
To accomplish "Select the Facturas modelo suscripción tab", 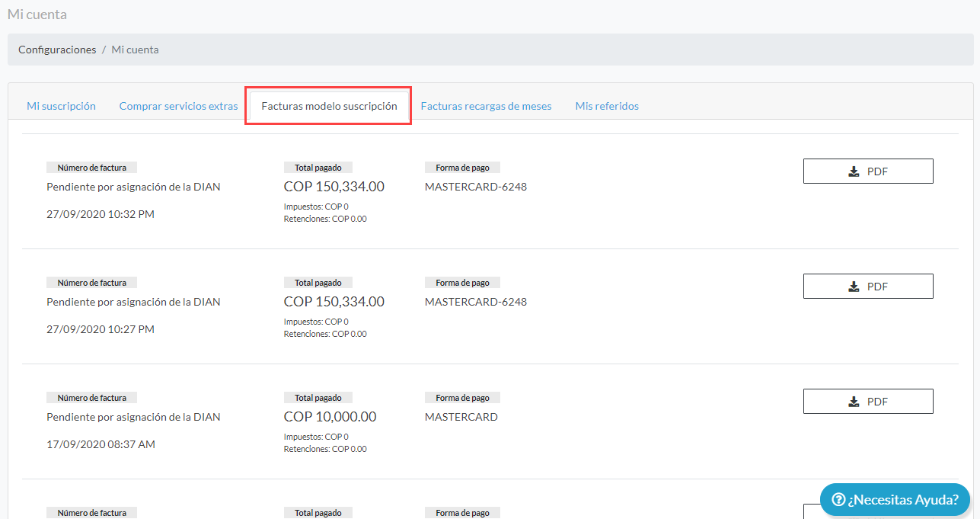I will pyautogui.click(x=329, y=106).
